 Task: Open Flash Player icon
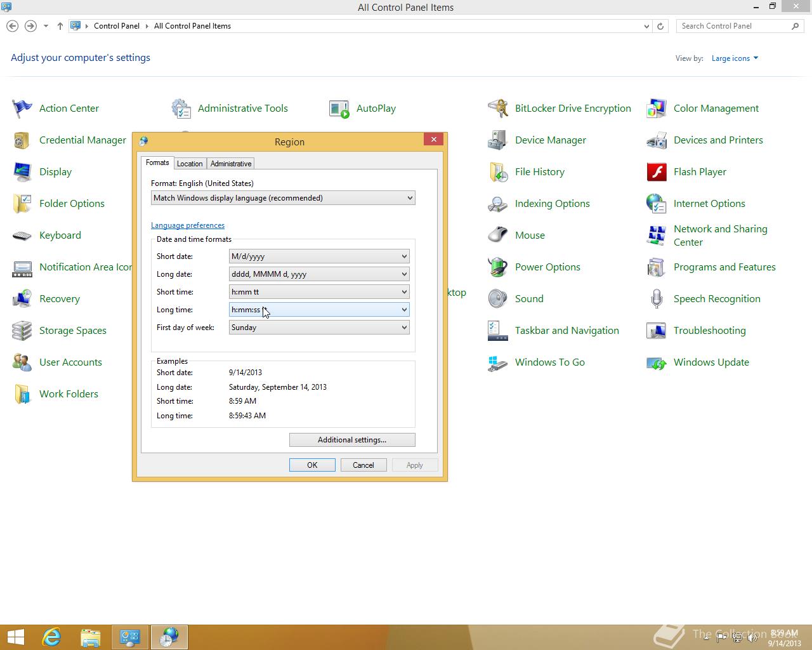click(x=657, y=172)
